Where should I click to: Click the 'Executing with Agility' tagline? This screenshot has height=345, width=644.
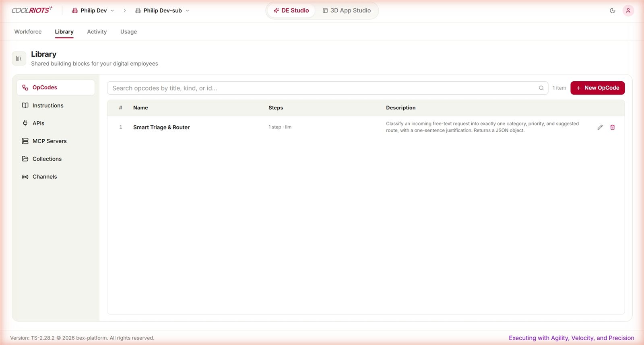[571, 338]
